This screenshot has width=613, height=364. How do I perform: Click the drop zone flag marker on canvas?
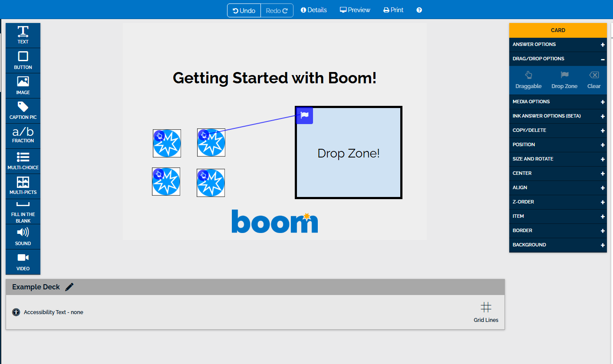click(305, 115)
